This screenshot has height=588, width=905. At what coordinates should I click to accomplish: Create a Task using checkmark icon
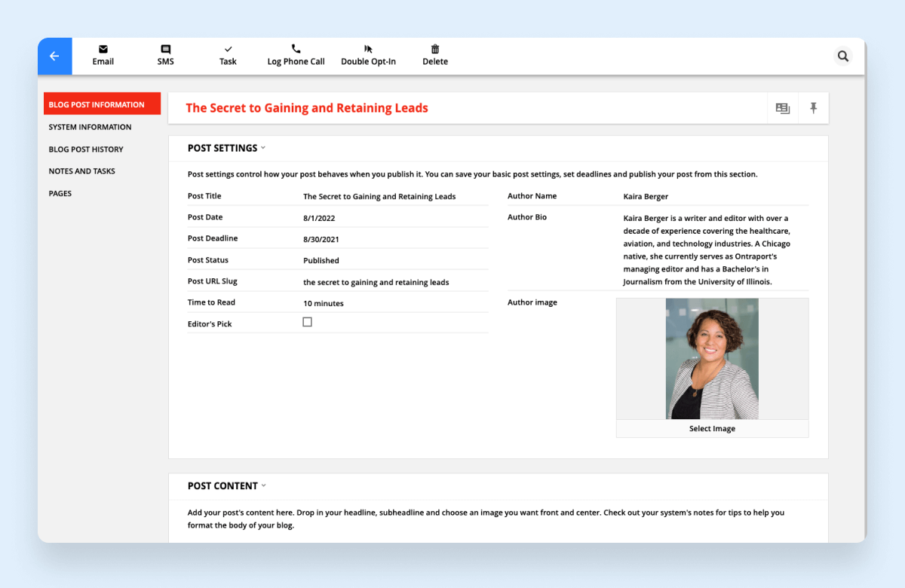coord(228,49)
